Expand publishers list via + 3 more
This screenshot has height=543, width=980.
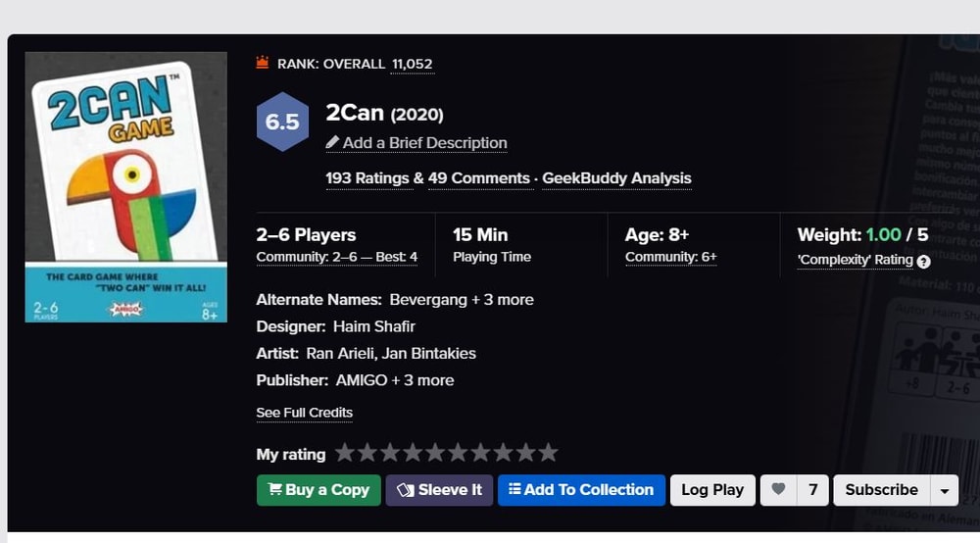click(x=422, y=380)
